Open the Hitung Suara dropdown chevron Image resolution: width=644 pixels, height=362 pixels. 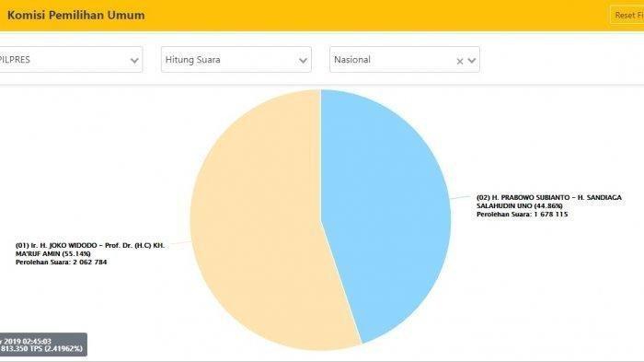(x=303, y=61)
